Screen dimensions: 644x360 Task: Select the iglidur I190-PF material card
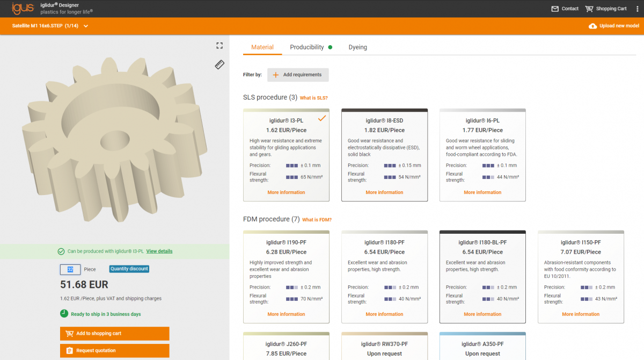pos(286,277)
